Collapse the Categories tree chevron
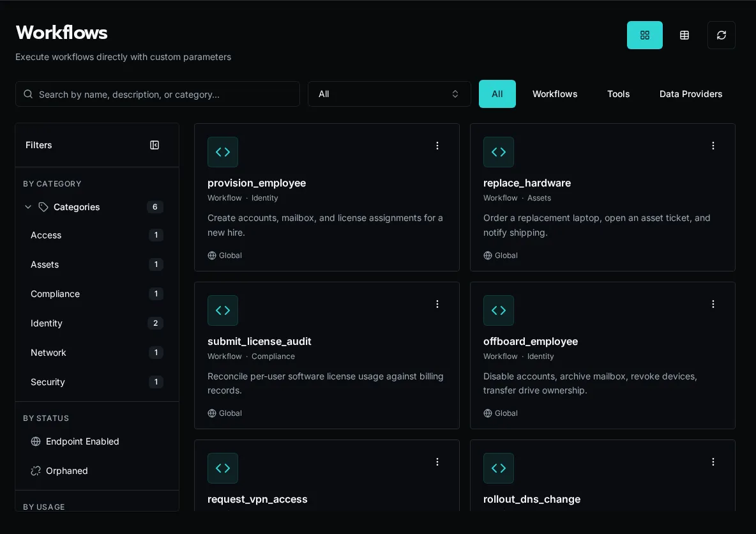 point(28,207)
